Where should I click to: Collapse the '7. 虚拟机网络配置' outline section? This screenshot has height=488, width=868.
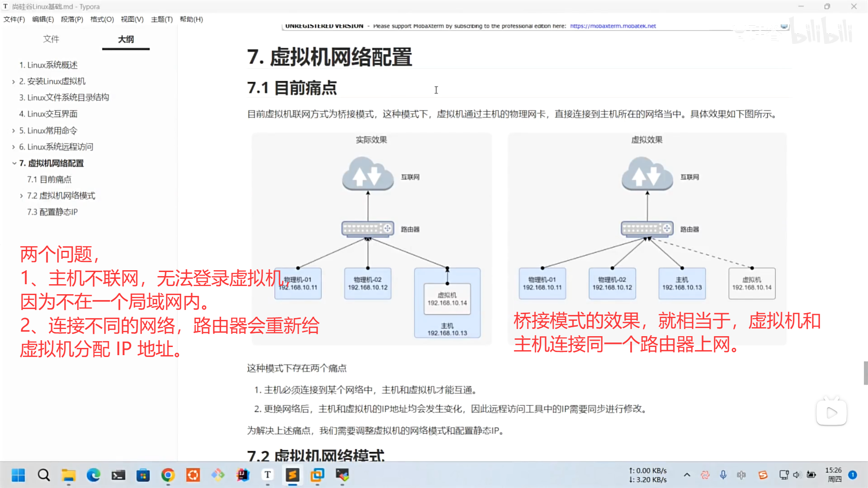pyautogui.click(x=14, y=163)
